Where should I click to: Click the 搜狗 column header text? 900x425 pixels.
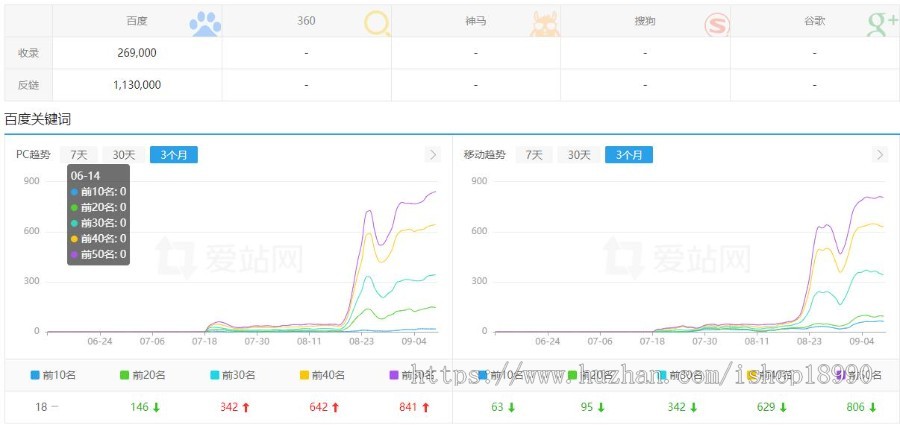pyautogui.click(x=645, y=21)
